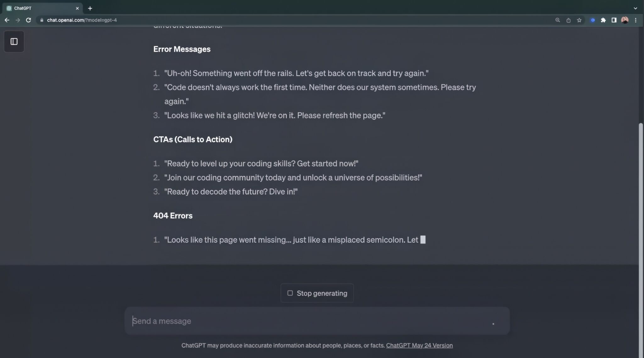Viewport: 644px width, 358px height.
Task: Open the user profile avatar
Action: [625, 20]
